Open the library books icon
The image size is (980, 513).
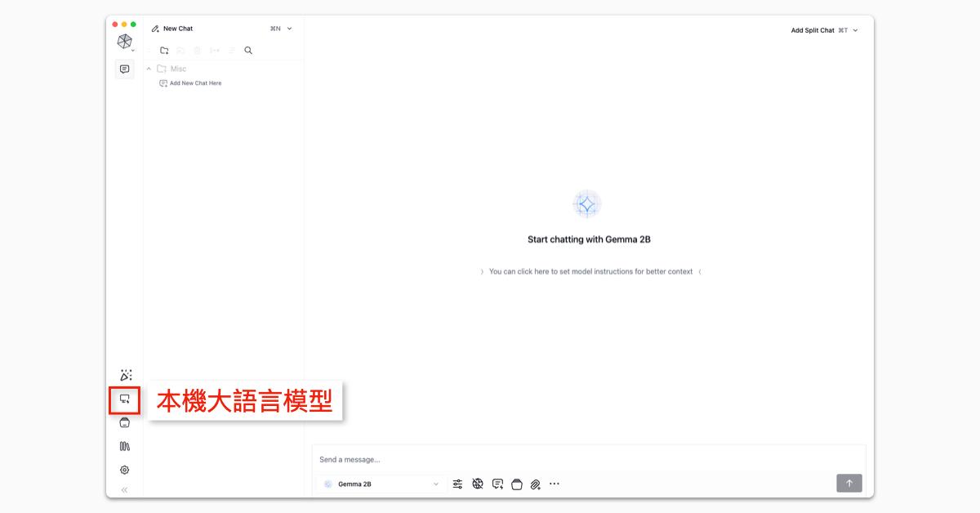[x=124, y=446]
